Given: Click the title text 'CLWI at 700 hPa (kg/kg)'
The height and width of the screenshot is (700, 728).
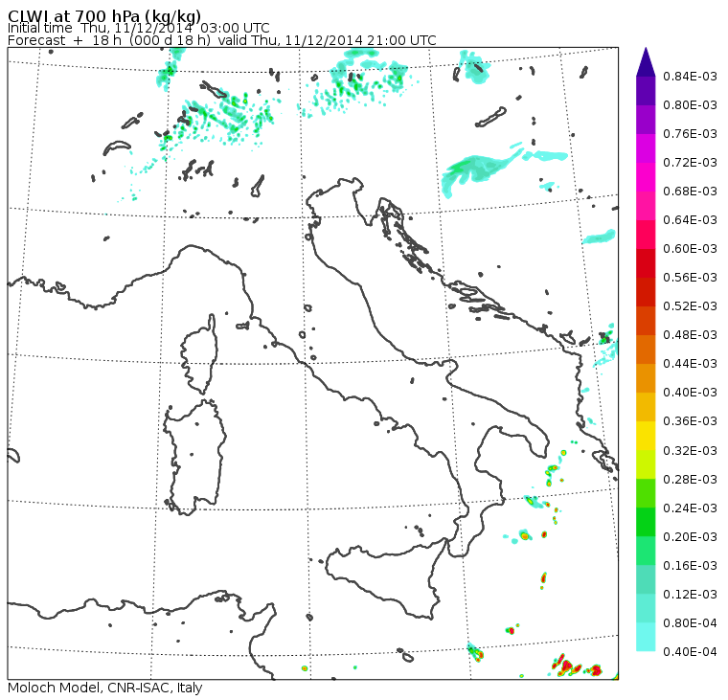Looking at the screenshot, I should point(104,15).
